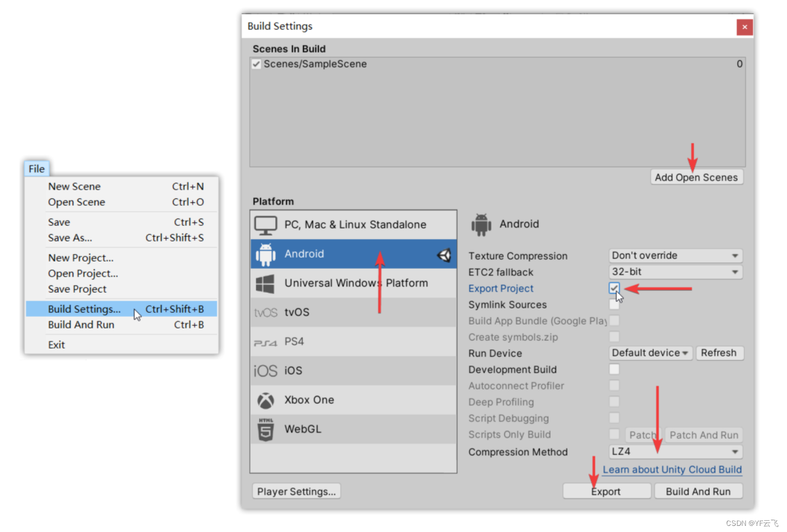787x532 pixels.
Task: Toggle Build App Bundle (Google Play) checkbox
Action: click(614, 321)
